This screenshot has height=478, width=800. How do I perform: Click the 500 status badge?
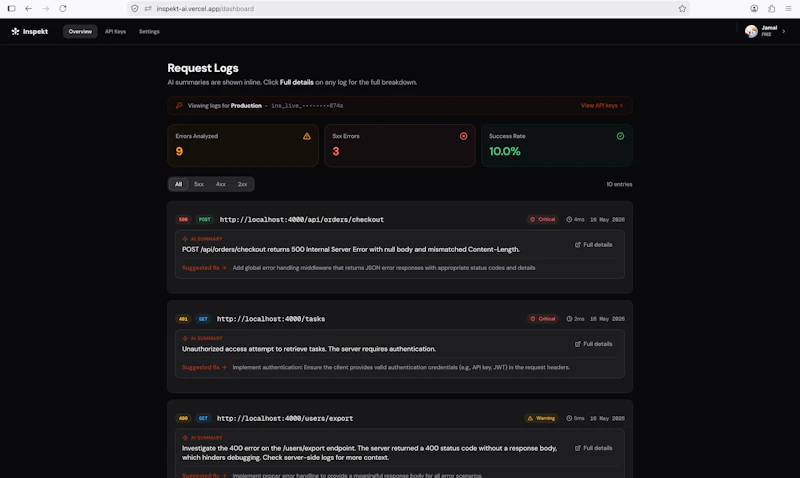pos(183,219)
